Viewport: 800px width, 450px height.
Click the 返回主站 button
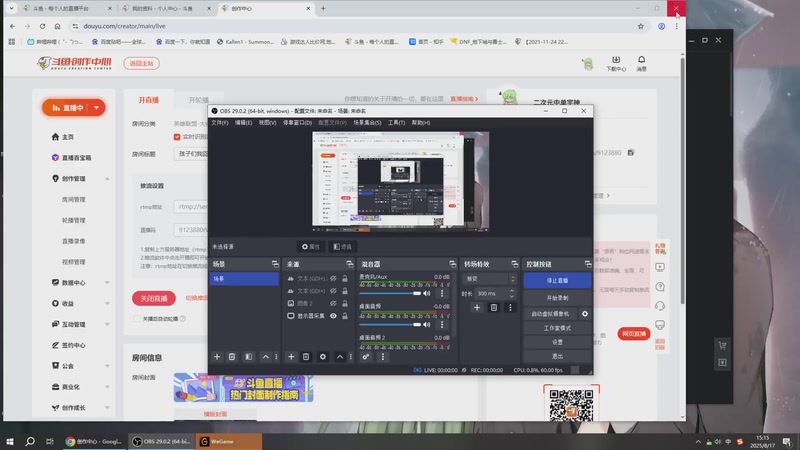click(141, 63)
